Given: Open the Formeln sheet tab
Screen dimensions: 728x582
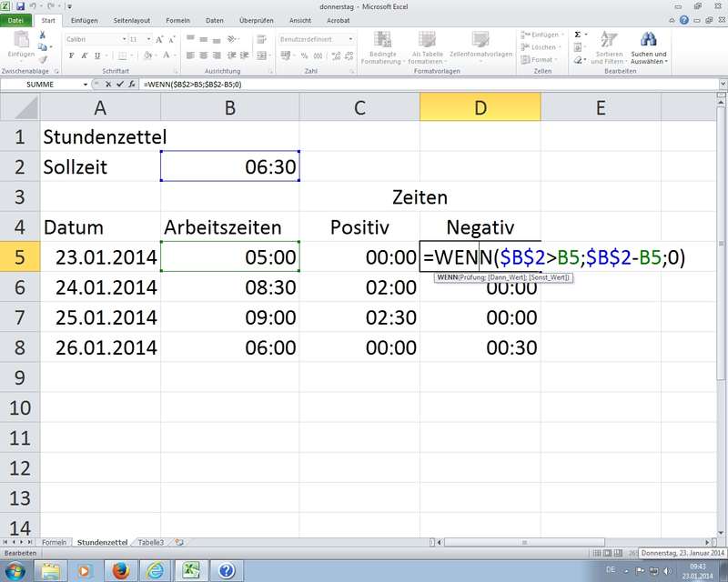Looking at the screenshot, I should tap(55, 542).
